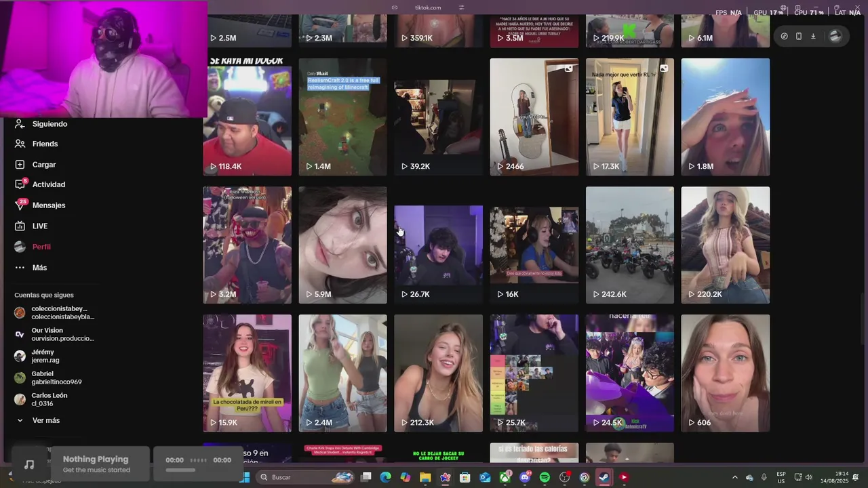This screenshot has width=868, height=488.
Task: Open Outlook from the taskbar
Action: click(485, 477)
